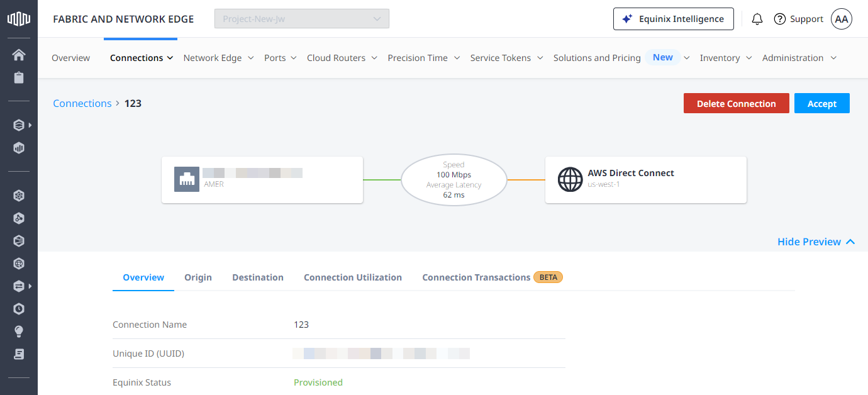The width and height of the screenshot is (868, 395).
Task: Click the 100 Mbps speed value
Action: point(453,175)
